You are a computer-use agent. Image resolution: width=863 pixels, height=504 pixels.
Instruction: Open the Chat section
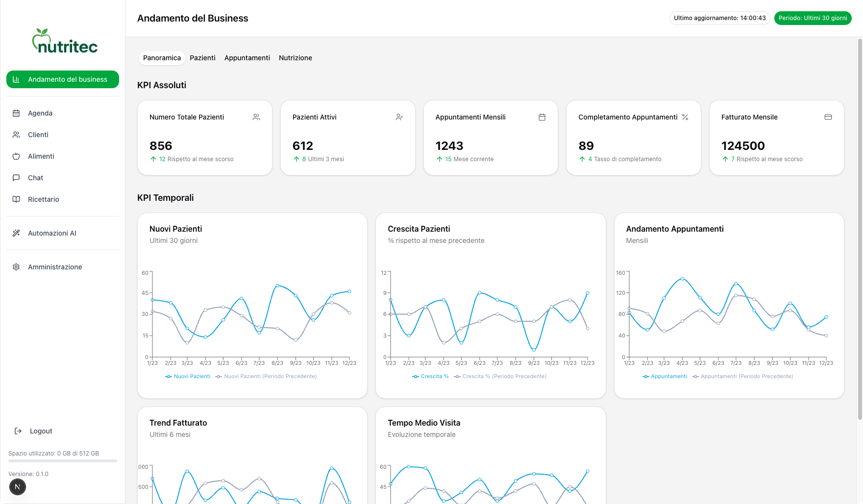coord(63,178)
